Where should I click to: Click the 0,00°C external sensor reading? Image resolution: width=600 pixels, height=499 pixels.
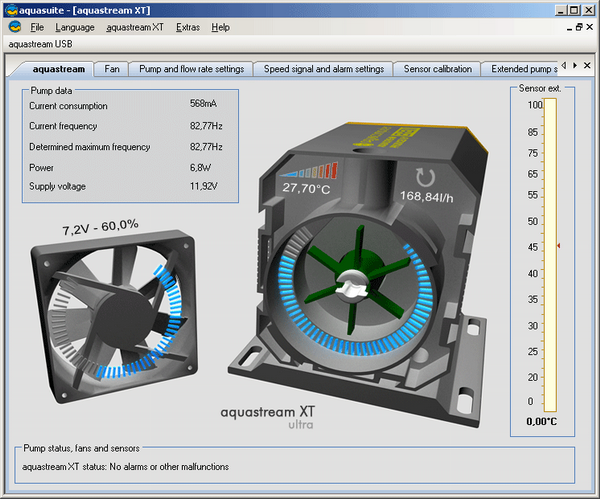click(x=541, y=422)
